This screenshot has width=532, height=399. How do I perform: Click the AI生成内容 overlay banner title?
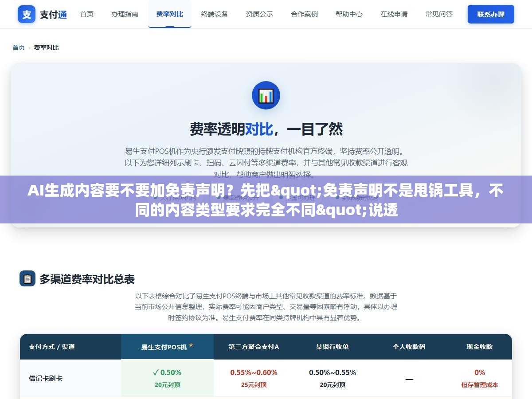point(266,200)
